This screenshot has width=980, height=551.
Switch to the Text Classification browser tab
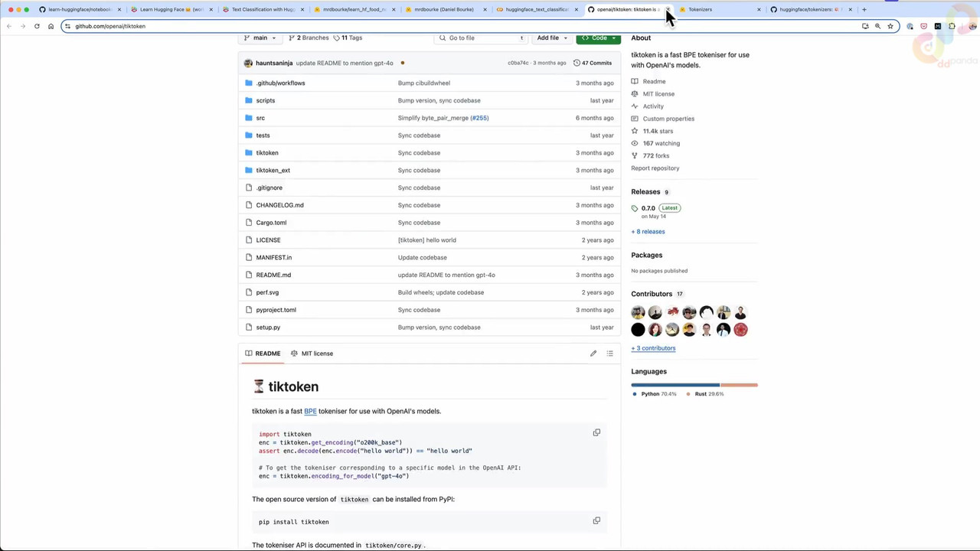point(263,9)
